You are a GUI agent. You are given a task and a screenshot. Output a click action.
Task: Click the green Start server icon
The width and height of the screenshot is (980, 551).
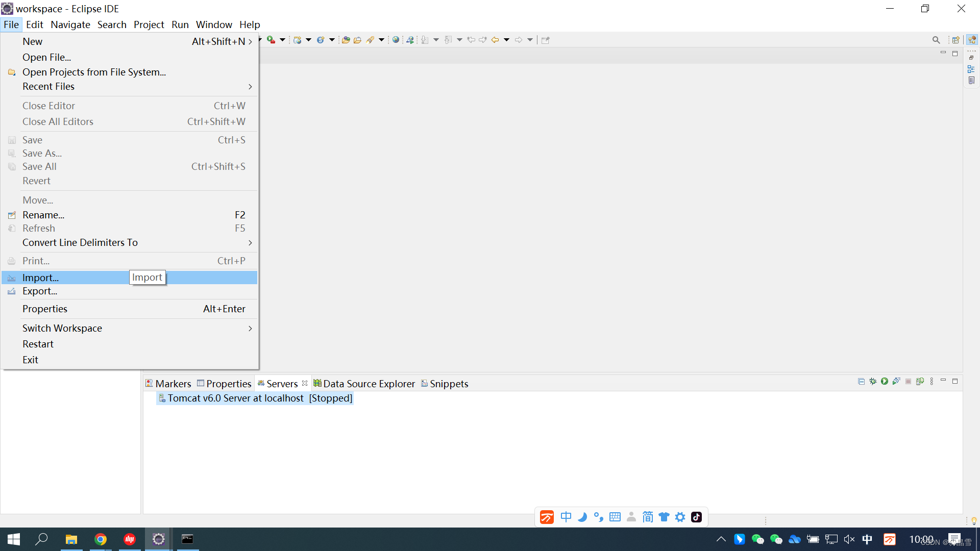coord(885,382)
